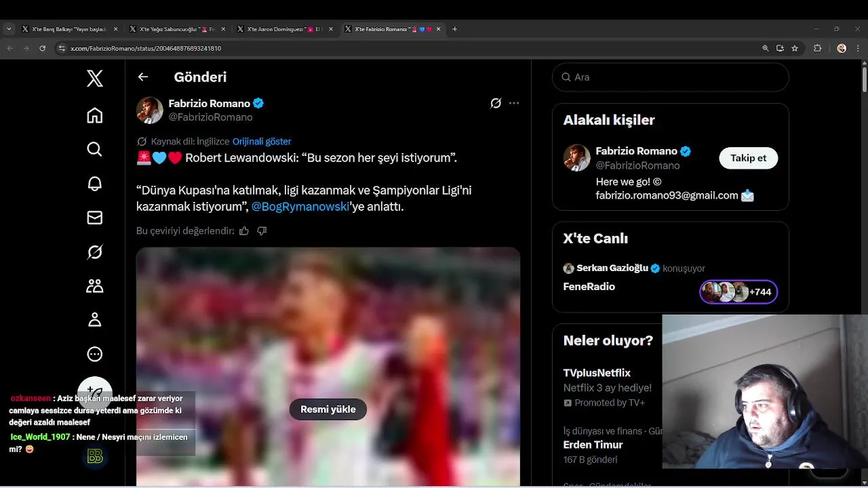Open the @BogRymanowski mention link

click(x=300, y=207)
